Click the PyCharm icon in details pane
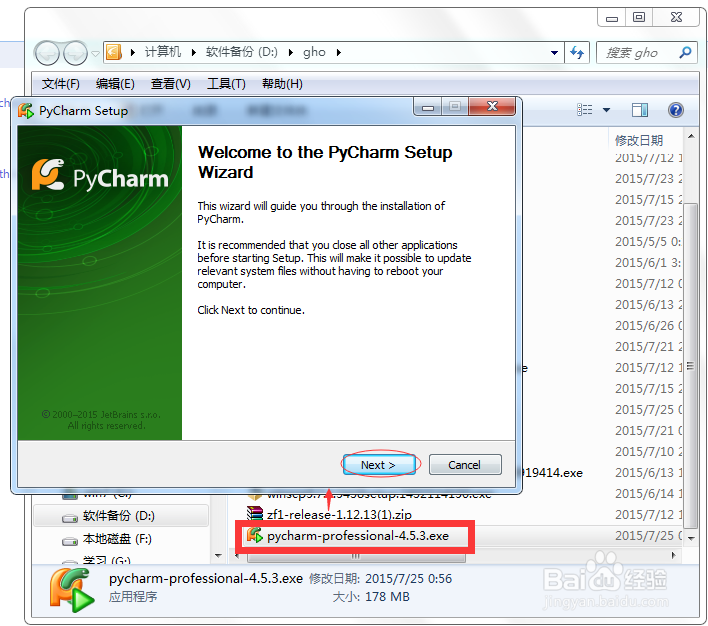The image size is (708, 626). (72, 590)
